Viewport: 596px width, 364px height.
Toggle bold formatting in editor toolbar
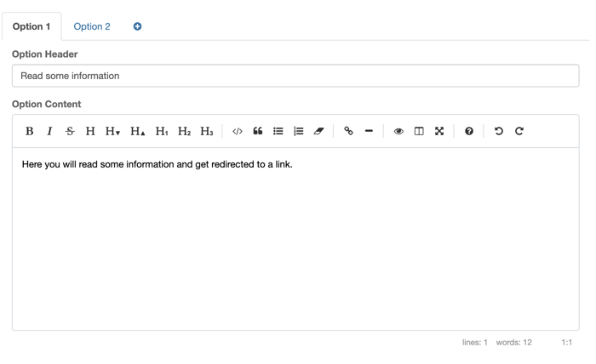pos(29,131)
